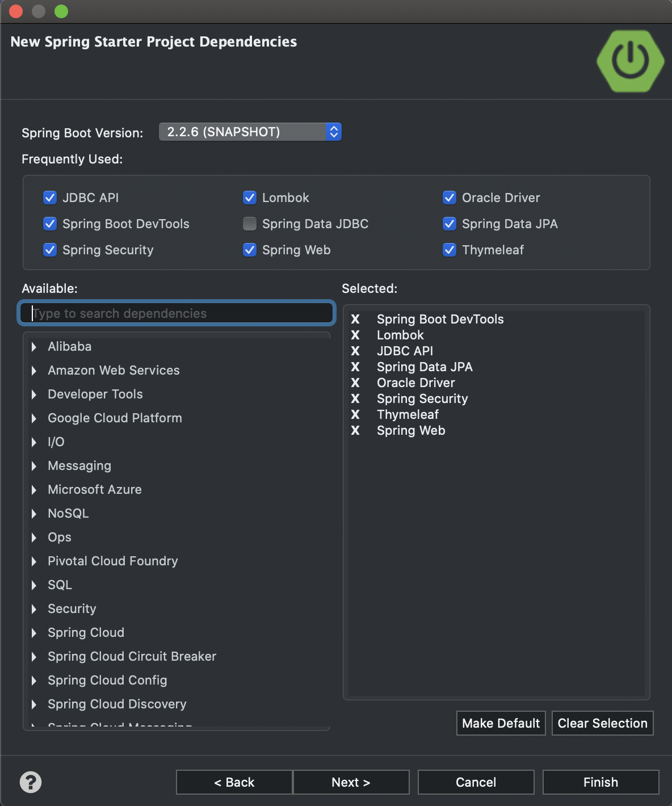Select the Microsoft Azure label

[x=95, y=489]
